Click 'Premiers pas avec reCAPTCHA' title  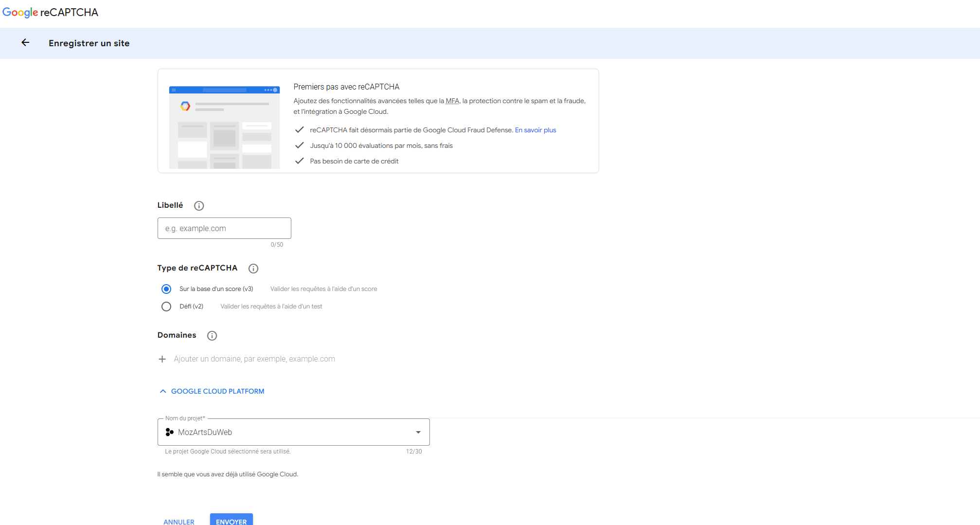click(346, 87)
